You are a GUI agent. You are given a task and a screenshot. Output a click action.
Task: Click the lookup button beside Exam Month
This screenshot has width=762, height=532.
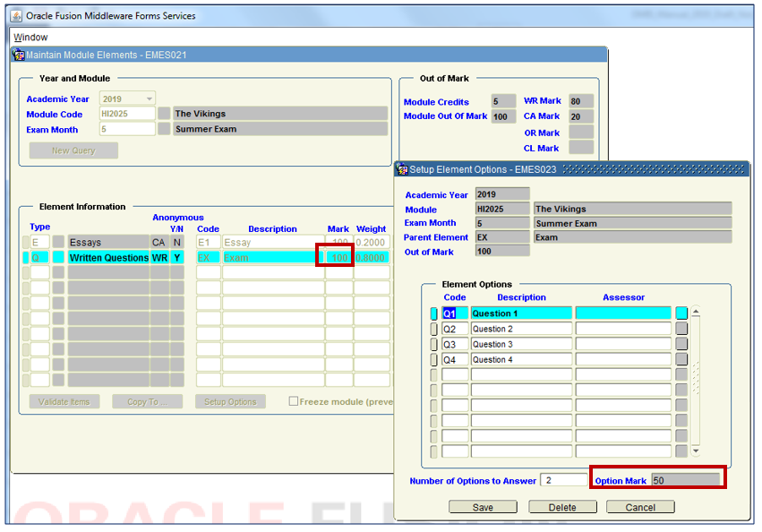[x=164, y=129]
